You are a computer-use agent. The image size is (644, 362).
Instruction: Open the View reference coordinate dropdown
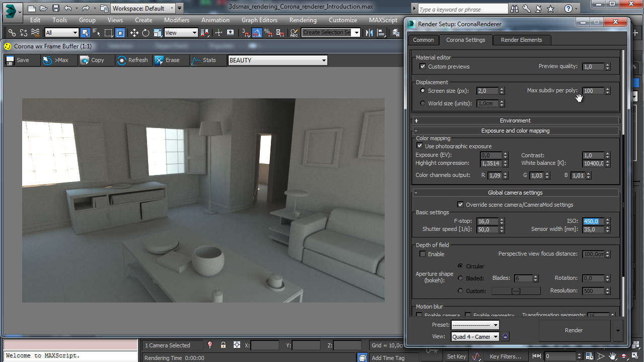coord(181,33)
